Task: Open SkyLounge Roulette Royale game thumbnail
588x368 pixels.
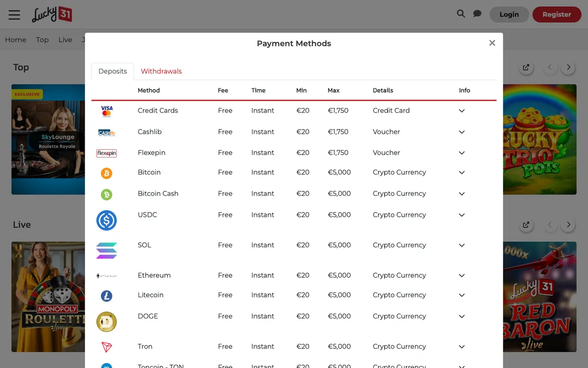Action: pyautogui.click(x=48, y=139)
